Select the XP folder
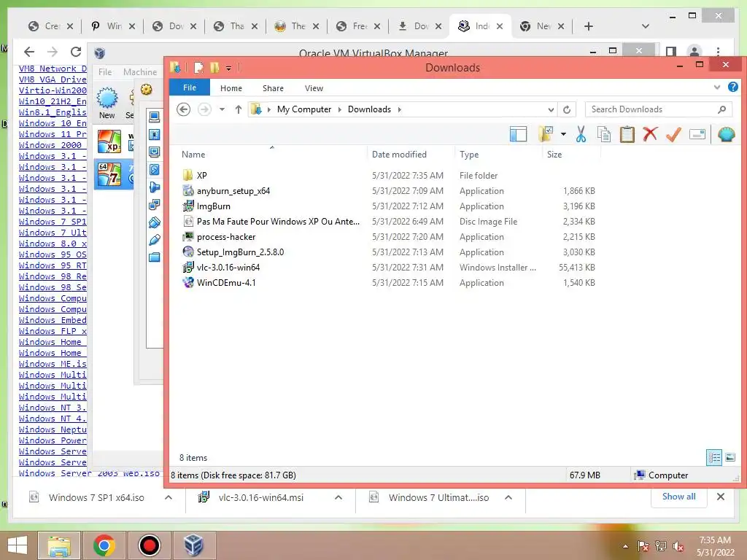This screenshot has width=747, height=560. [x=201, y=175]
